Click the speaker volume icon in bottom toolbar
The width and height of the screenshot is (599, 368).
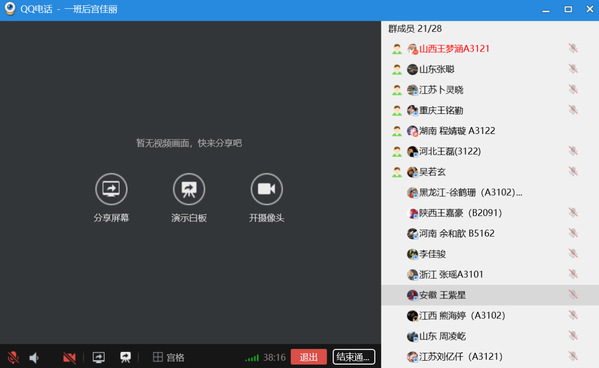(x=34, y=358)
